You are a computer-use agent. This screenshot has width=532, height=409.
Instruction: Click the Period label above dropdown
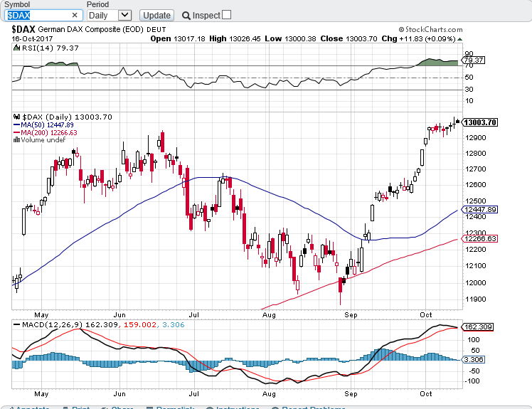tap(97, 4)
